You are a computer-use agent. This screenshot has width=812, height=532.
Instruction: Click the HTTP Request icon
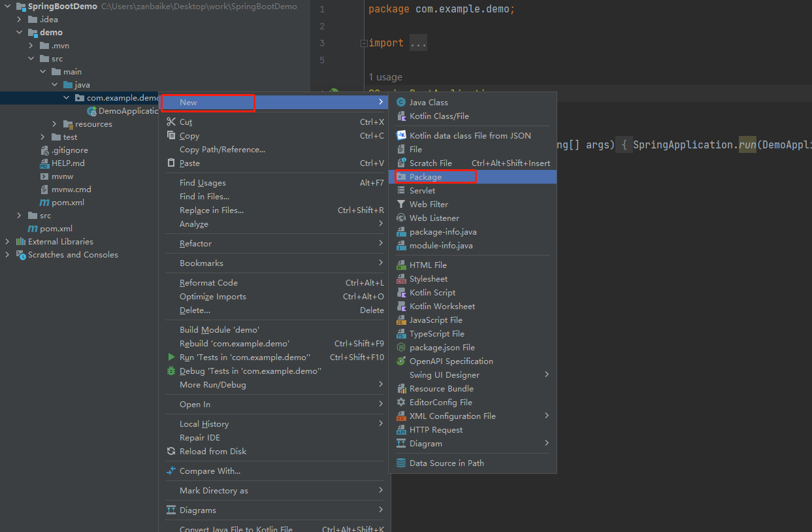[401, 430]
